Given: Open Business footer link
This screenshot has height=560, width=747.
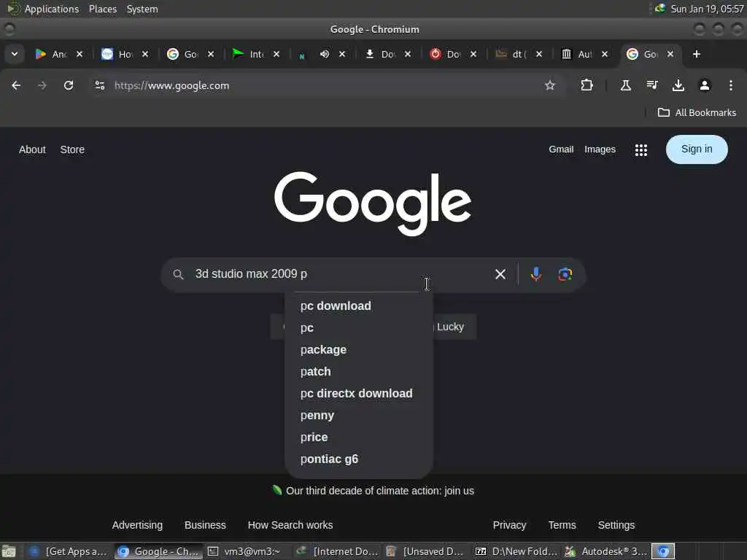Looking at the screenshot, I should pyautogui.click(x=205, y=525).
